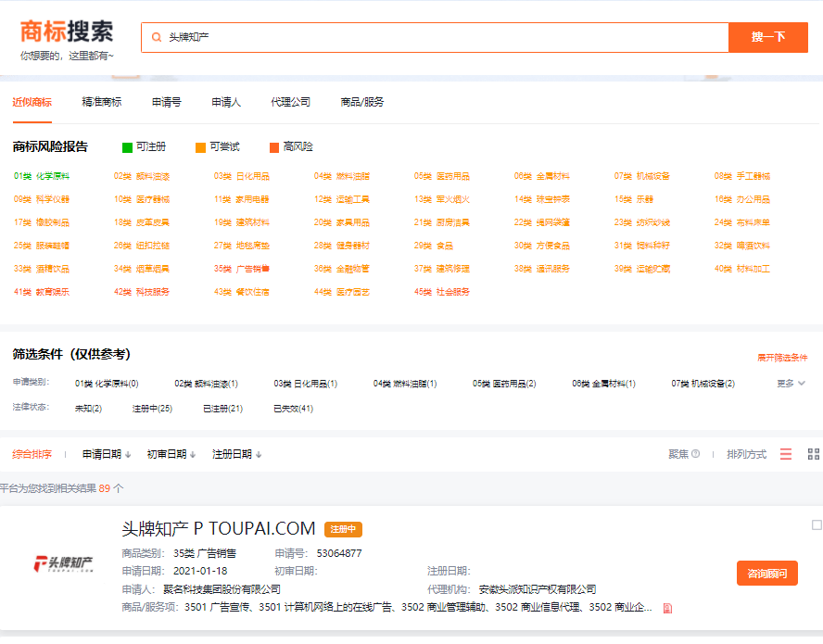Viewport: 823px width, 644px height.
Task: Open risk class 21类 厨房洁具
Action: point(441,222)
